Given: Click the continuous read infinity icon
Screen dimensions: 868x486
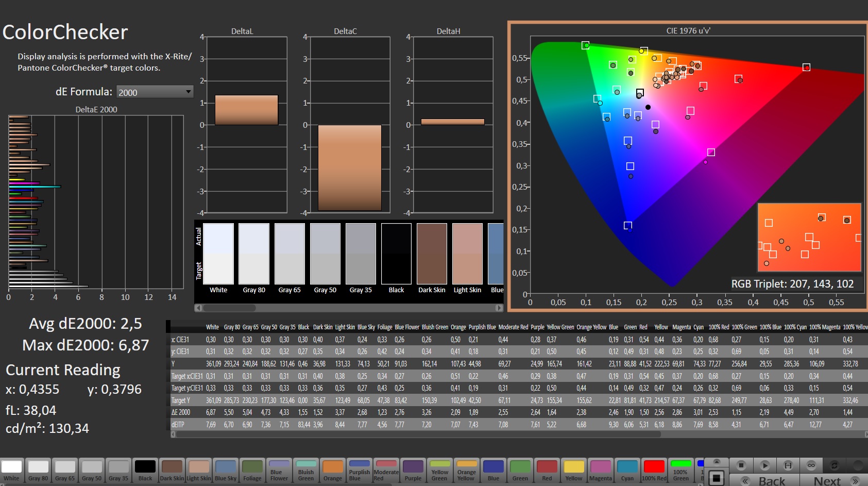Looking at the screenshot, I should pos(811,465).
